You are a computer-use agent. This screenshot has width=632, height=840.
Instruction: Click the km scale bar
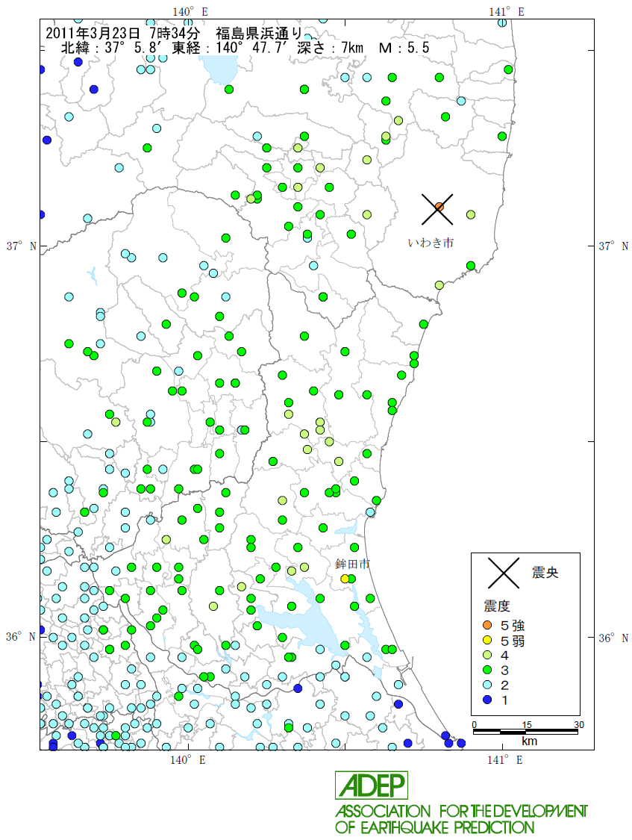[x=525, y=731]
